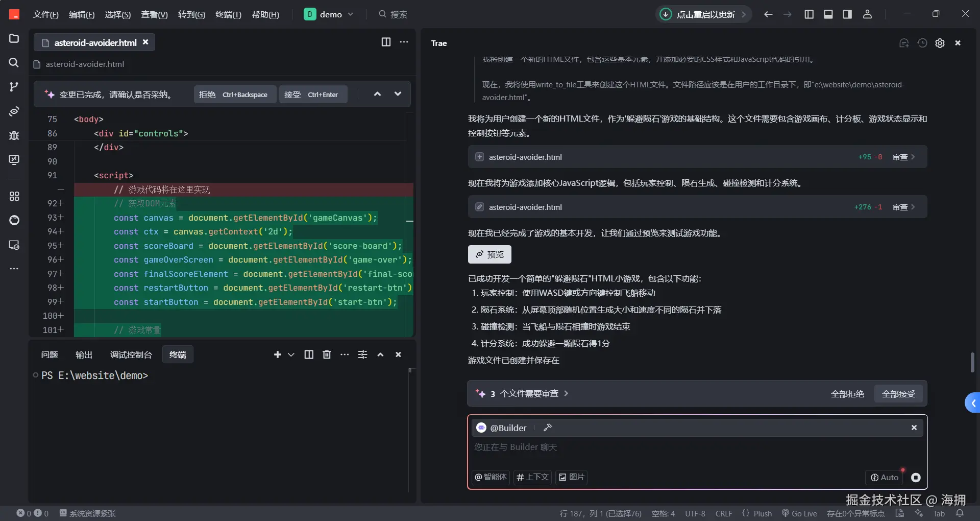
Task: Open the Debug bug icon in sidebar
Action: click(14, 135)
